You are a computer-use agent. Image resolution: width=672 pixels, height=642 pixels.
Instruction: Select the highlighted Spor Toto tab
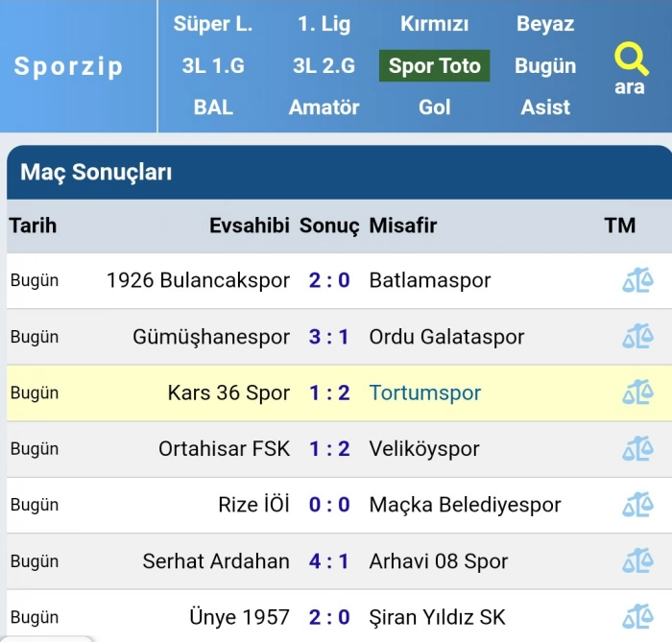pos(435,66)
